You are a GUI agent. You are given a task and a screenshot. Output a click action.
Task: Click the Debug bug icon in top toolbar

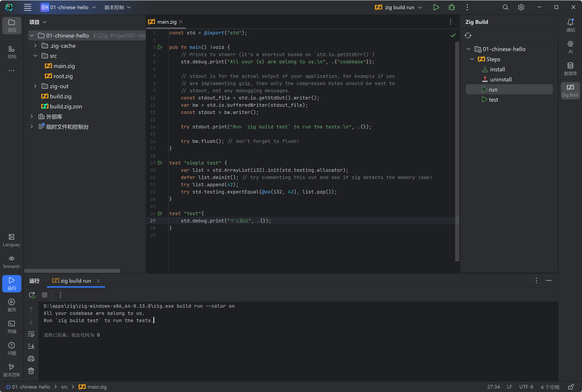click(x=451, y=7)
